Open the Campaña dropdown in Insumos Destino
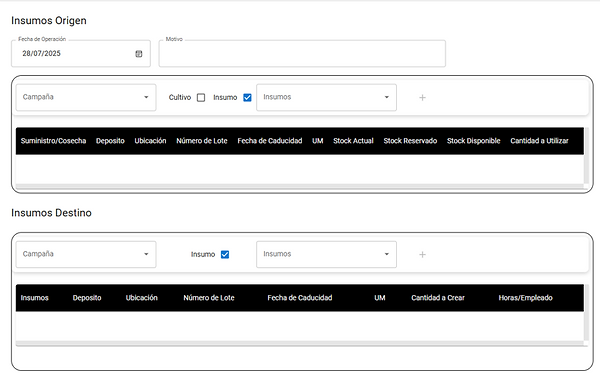The image size is (600, 373). (86, 254)
